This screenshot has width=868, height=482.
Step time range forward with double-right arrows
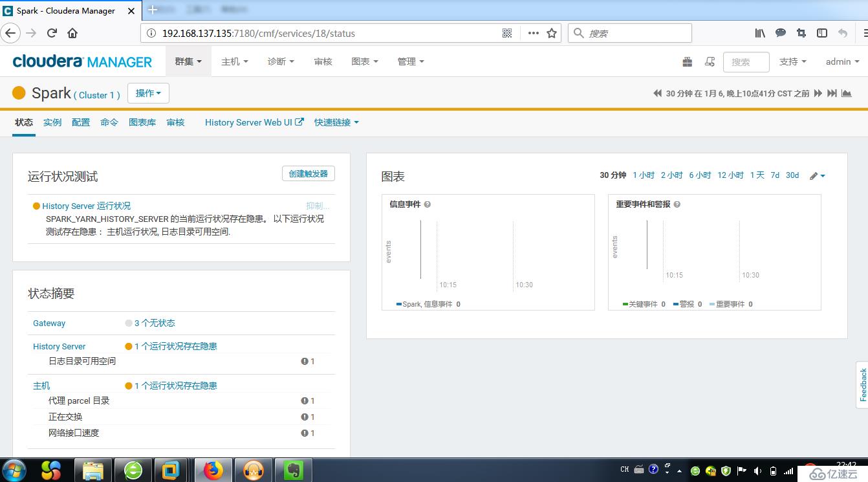click(x=818, y=93)
